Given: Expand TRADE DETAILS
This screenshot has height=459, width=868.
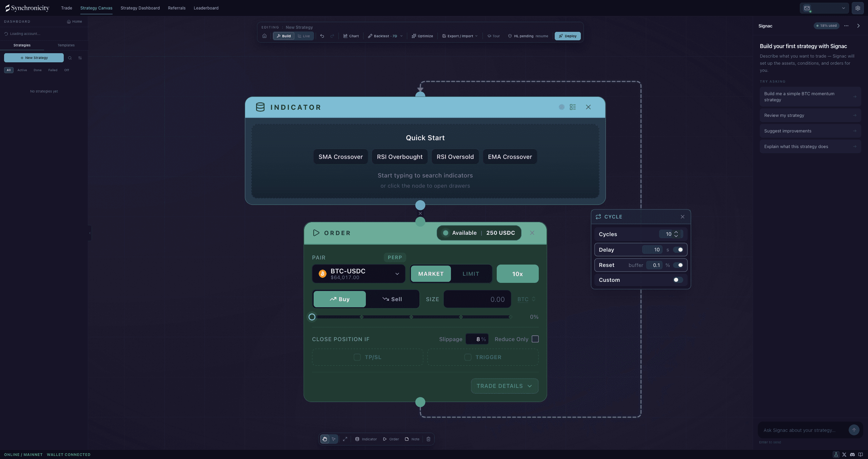Looking at the screenshot, I should tap(505, 386).
